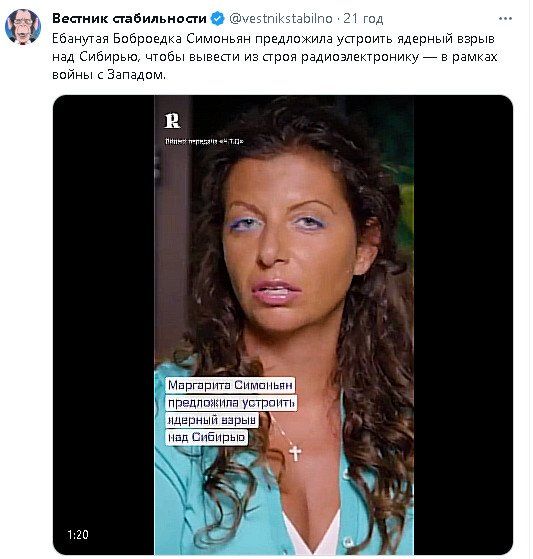Open the @vestnikstabilno handle link

[x=281, y=19]
